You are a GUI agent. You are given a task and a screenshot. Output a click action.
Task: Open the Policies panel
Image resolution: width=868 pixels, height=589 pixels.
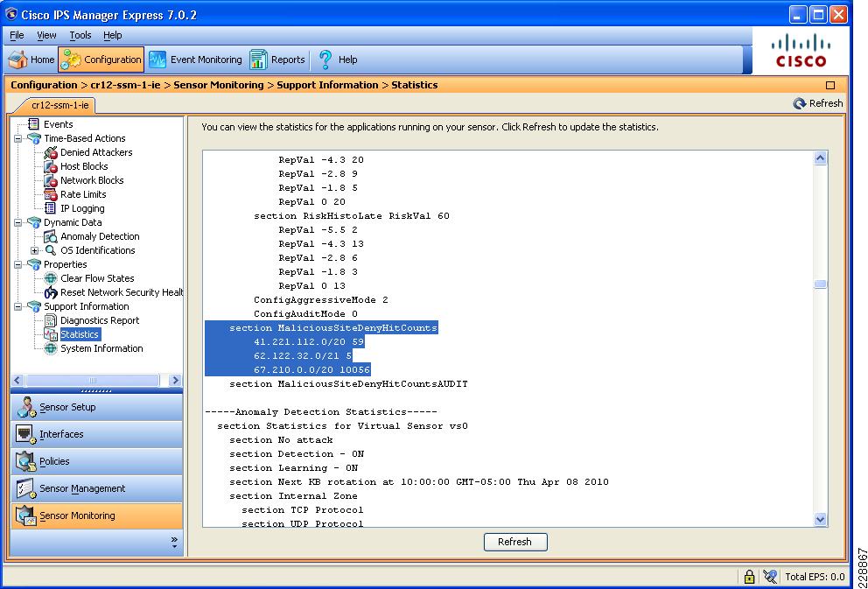pos(97,462)
